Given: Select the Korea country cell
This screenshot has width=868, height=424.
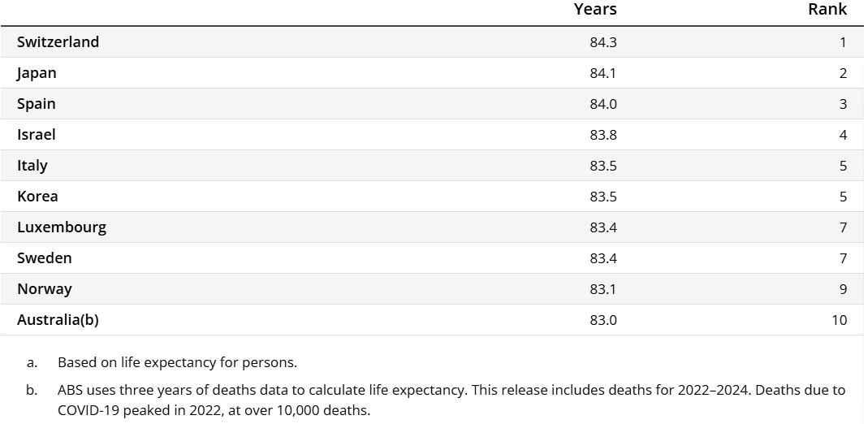Looking at the screenshot, I should point(37,197).
